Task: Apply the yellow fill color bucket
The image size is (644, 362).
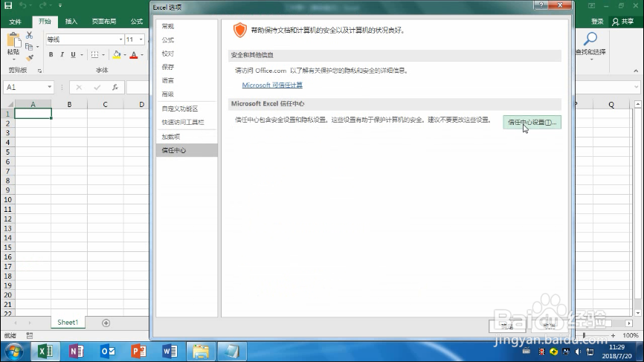Action: (x=117, y=54)
